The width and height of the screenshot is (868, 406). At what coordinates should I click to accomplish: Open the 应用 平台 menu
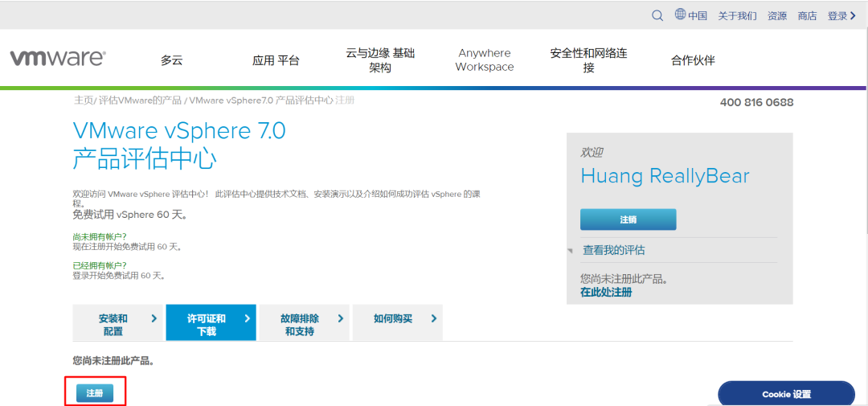[276, 60]
